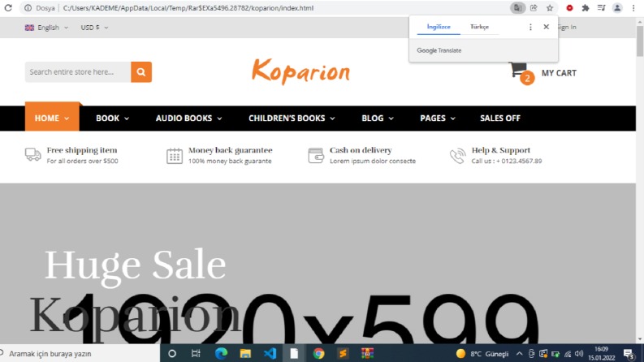
Task: Expand the BLOG menu
Action: coord(378,119)
